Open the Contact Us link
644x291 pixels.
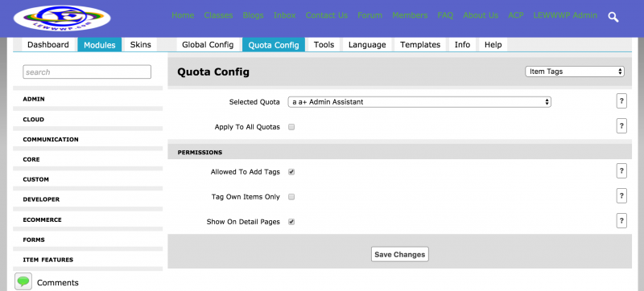[x=327, y=15]
